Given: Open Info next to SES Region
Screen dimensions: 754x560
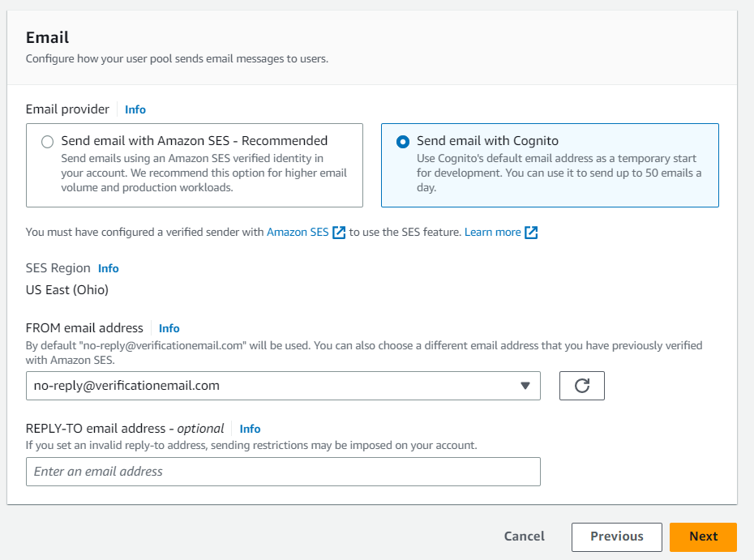Looking at the screenshot, I should [x=108, y=268].
